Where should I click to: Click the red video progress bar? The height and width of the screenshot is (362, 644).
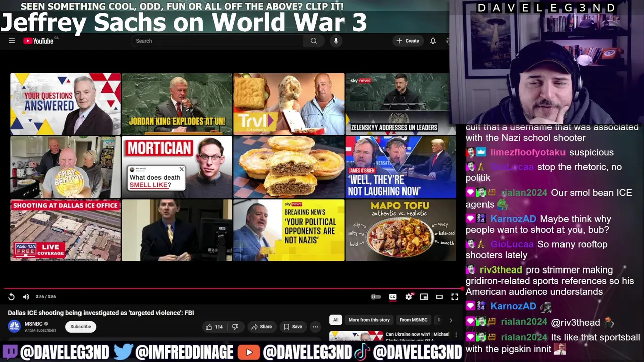click(233, 289)
